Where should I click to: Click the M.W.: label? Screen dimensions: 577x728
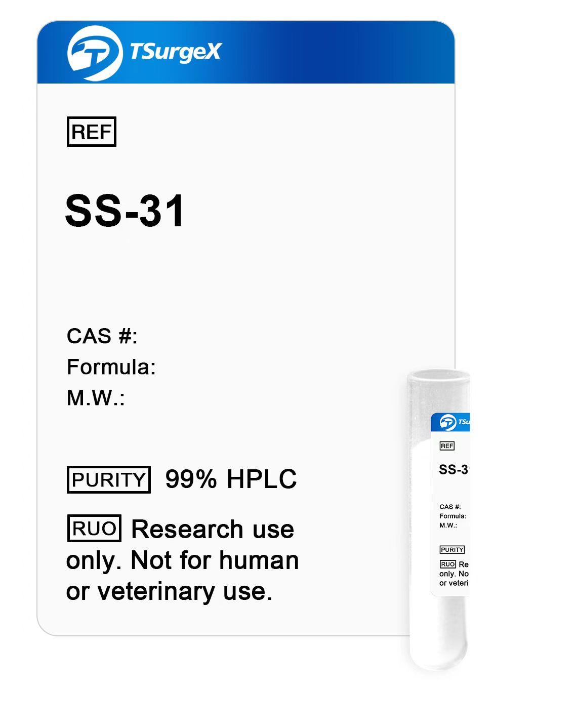click(x=96, y=397)
